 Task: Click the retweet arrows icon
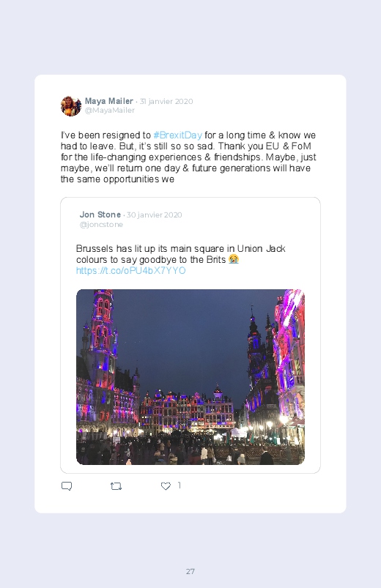116,486
